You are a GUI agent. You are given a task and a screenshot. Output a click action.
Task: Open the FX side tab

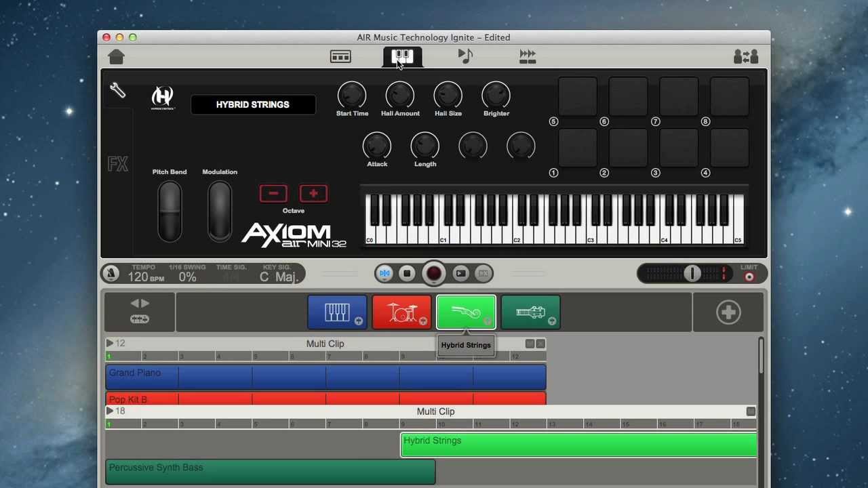(x=117, y=164)
